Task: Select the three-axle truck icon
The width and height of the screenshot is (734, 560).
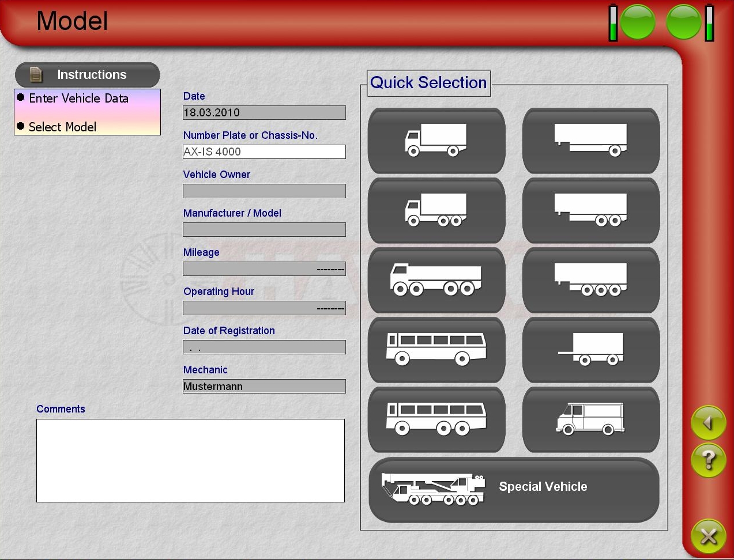Action: click(436, 210)
